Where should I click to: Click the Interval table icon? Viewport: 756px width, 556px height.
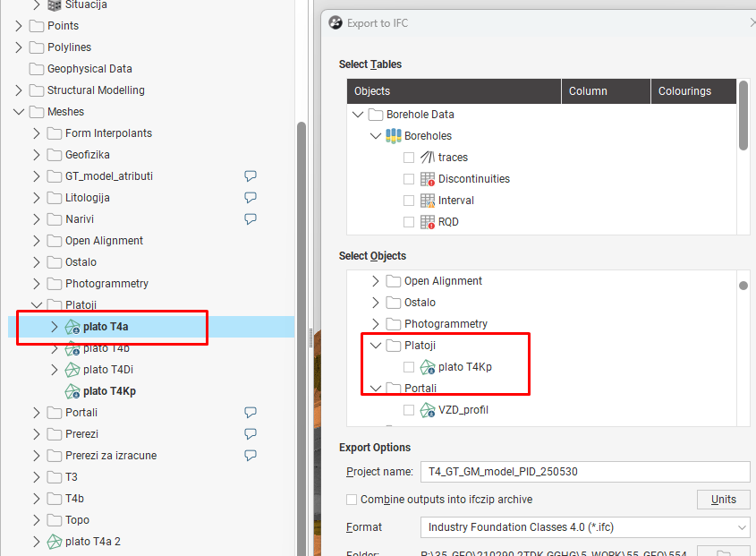coord(428,201)
